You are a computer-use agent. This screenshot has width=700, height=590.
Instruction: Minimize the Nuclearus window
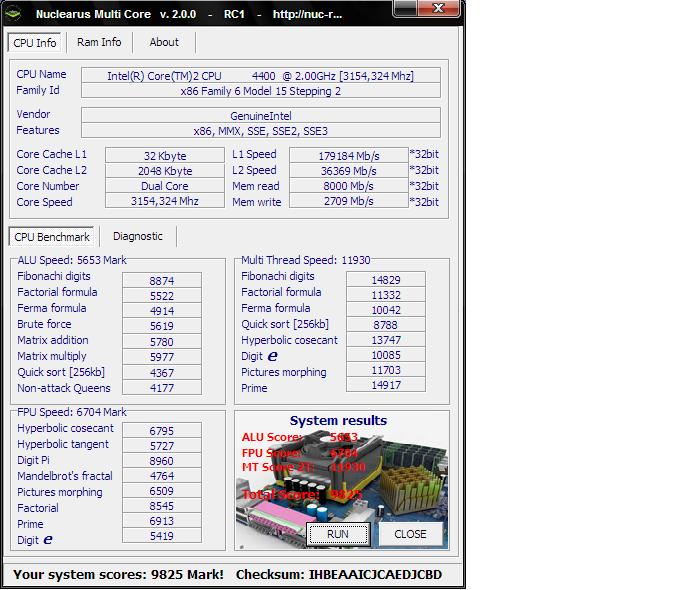[x=405, y=8]
